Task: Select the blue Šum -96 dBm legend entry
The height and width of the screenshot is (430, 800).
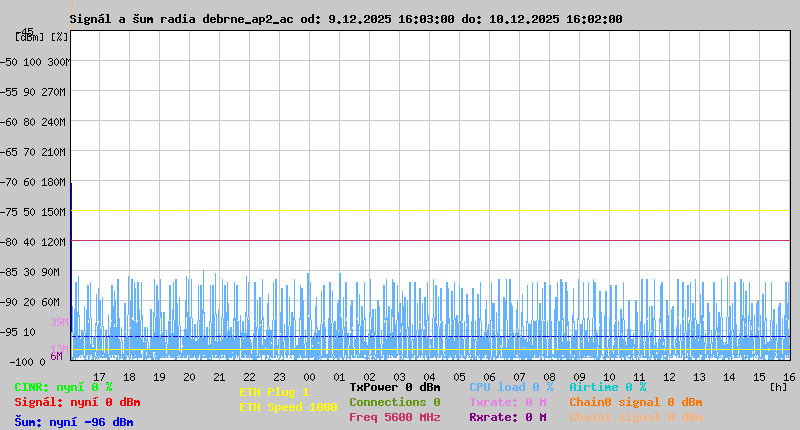Action: tap(73, 422)
